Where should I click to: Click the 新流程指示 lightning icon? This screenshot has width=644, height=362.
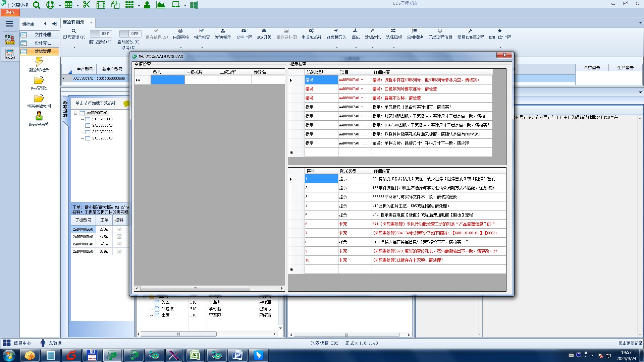(x=39, y=62)
